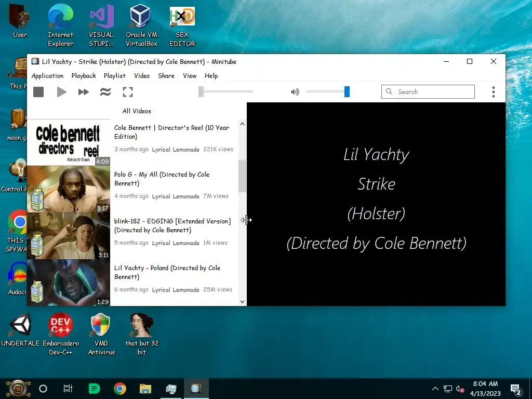Open the three-dot options menu
This screenshot has height=399, width=532.
tap(494, 92)
